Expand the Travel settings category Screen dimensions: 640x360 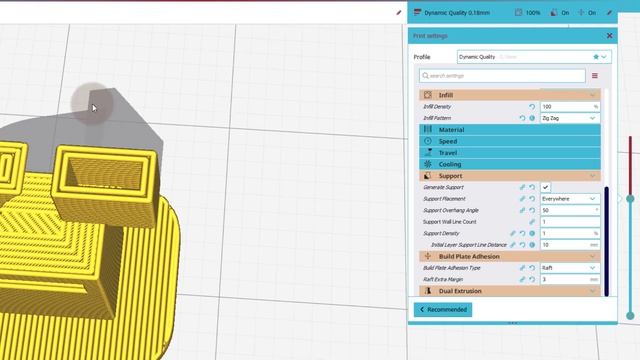pyautogui.click(x=510, y=153)
